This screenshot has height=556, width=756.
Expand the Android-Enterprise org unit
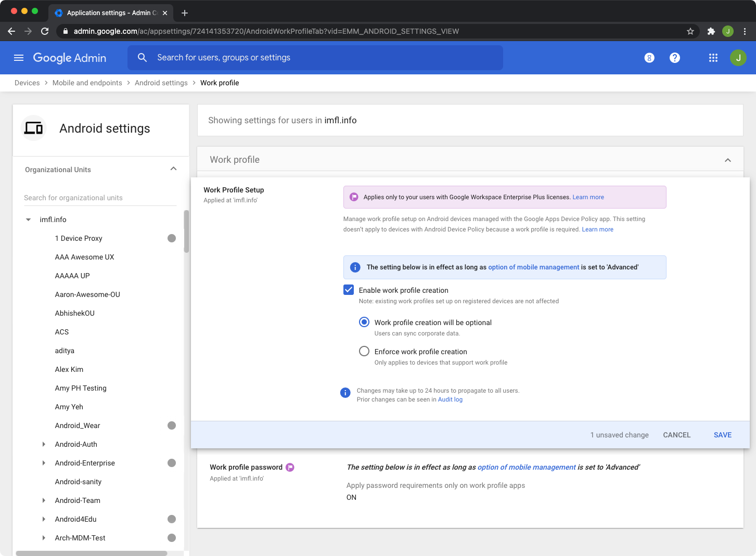click(44, 463)
